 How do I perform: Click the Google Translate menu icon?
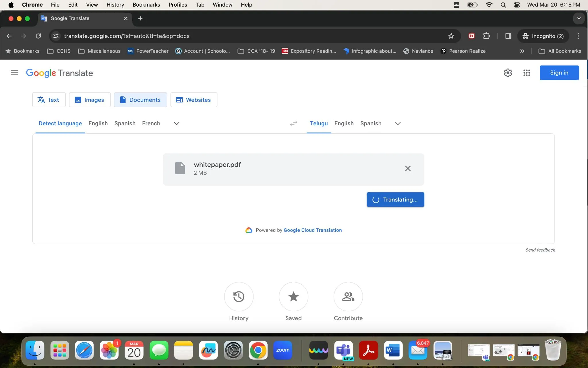[x=14, y=73]
